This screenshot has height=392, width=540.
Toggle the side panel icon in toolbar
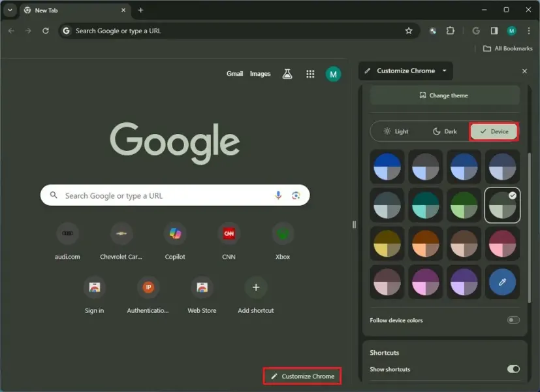[x=494, y=31]
